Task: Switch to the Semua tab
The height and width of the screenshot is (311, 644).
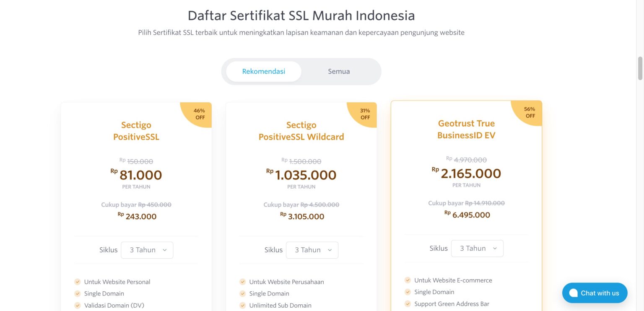Action: point(338,71)
